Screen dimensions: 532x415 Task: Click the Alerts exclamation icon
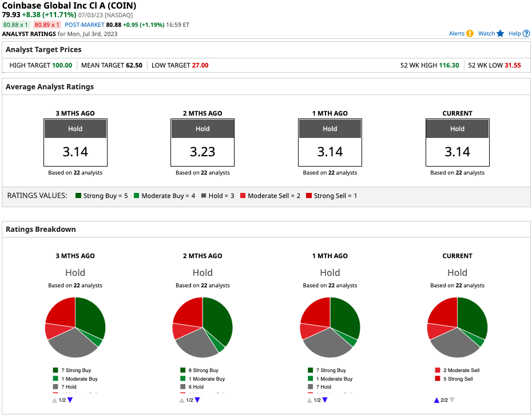pos(470,34)
